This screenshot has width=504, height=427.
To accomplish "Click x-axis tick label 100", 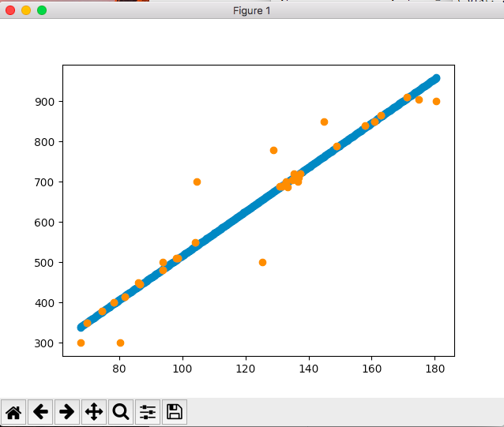I will pyautogui.click(x=182, y=369).
